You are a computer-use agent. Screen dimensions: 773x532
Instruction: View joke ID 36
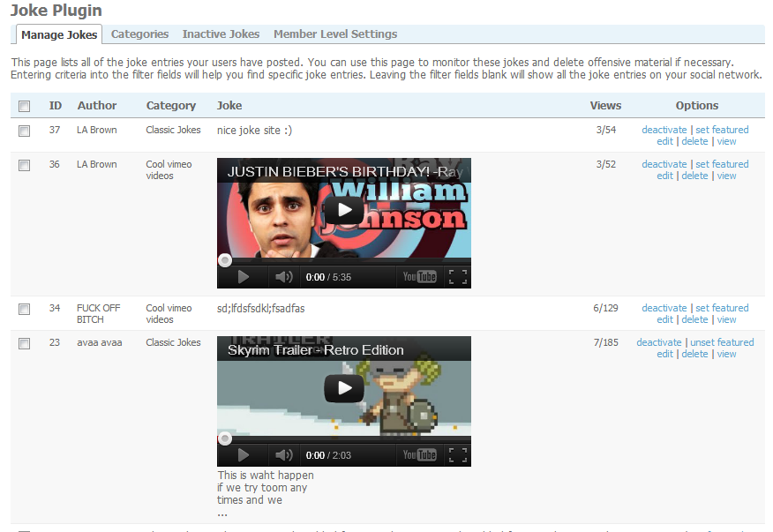click(x=726, y=176)
